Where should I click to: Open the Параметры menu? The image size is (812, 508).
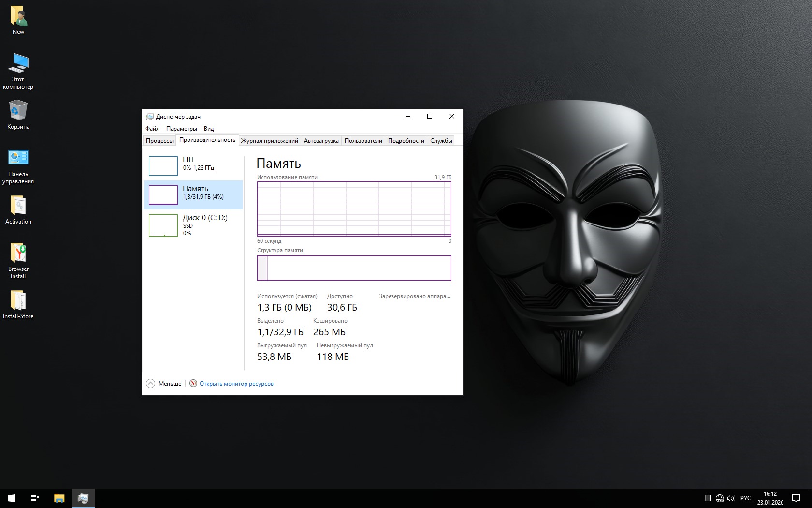tap(181, 129)
